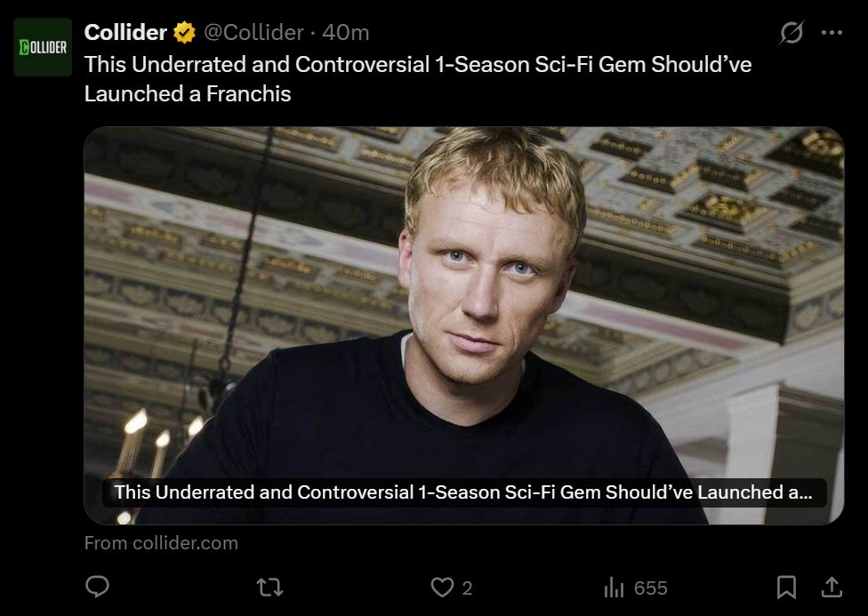Image resolution: width=868 pixels, height=616 pixels.
Task: Open the @Collider handle link
Action: (254, 33)
